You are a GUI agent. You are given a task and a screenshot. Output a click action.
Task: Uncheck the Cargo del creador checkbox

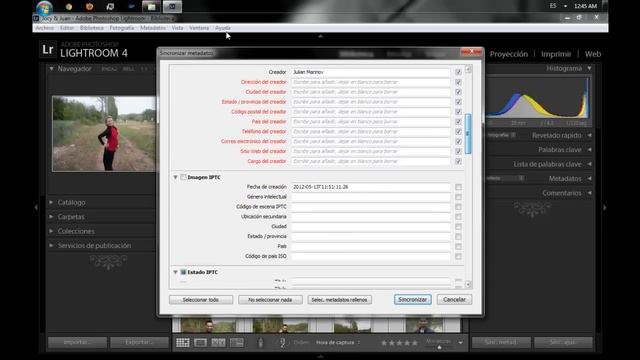coord(458,161)
